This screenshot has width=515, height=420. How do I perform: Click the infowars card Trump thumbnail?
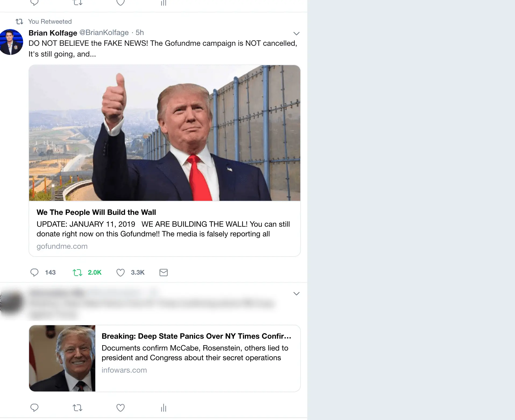point(62,358)
